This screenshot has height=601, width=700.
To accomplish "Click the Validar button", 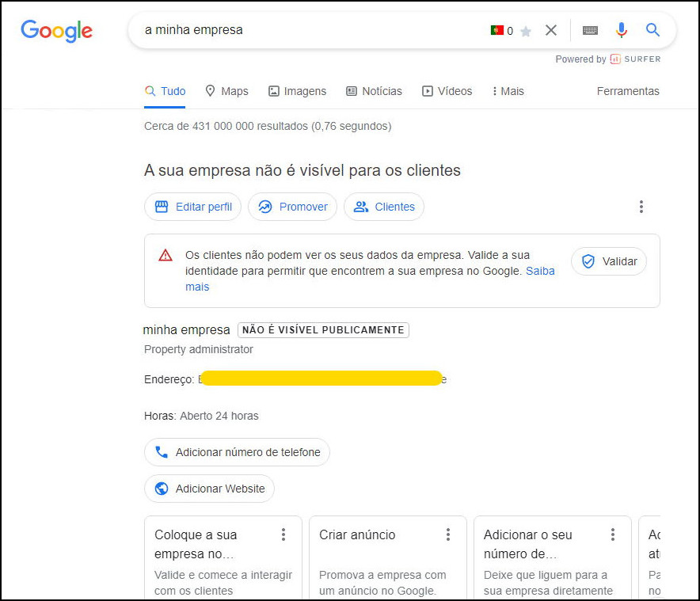I will (x=609, y=261).
